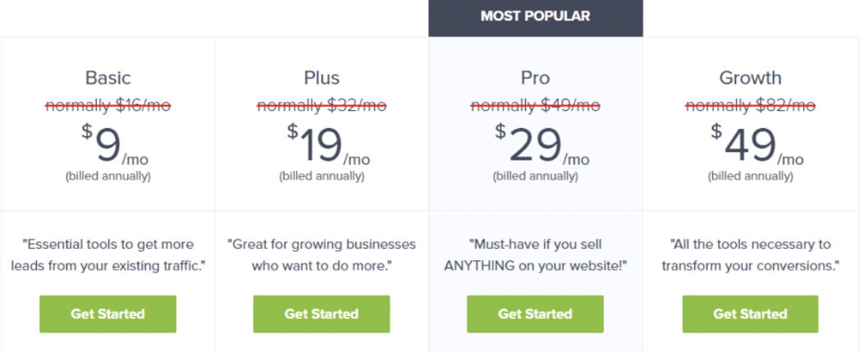
Task: Click Get Started under the Pro plan
Action: tap(535, 314)
